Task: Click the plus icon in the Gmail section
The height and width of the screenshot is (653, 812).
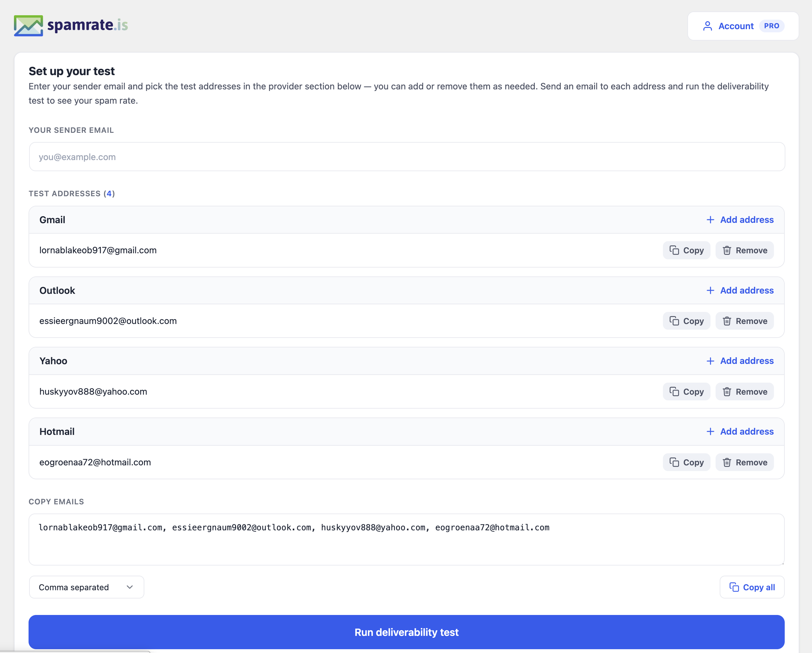Action: pos(710,220)
